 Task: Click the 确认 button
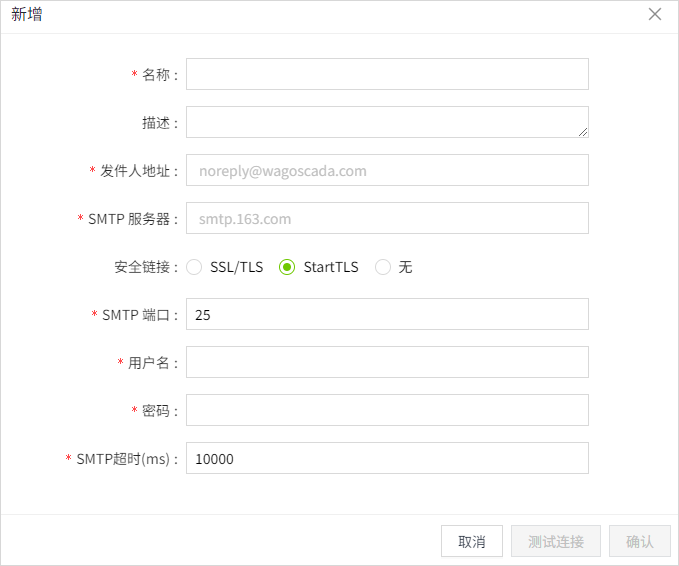tap(639, 541)
